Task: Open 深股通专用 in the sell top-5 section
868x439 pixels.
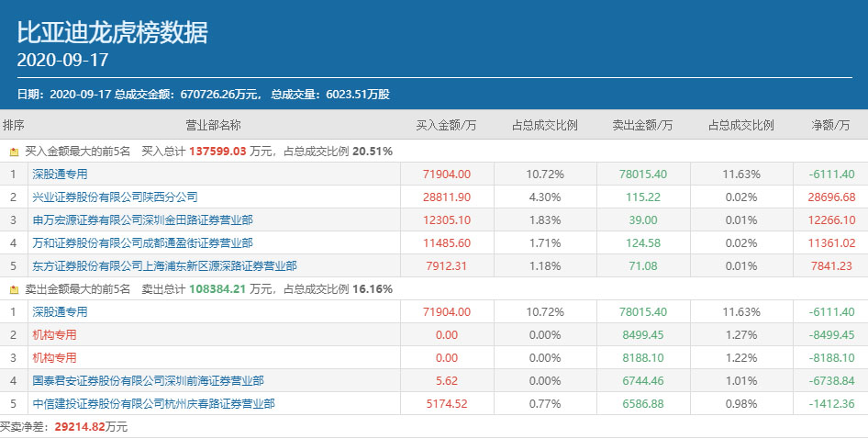Action: (60, 312)
